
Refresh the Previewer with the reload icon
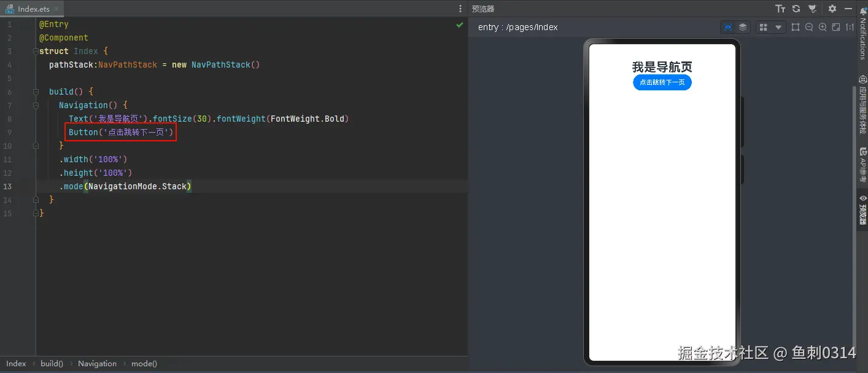[796, 9]
